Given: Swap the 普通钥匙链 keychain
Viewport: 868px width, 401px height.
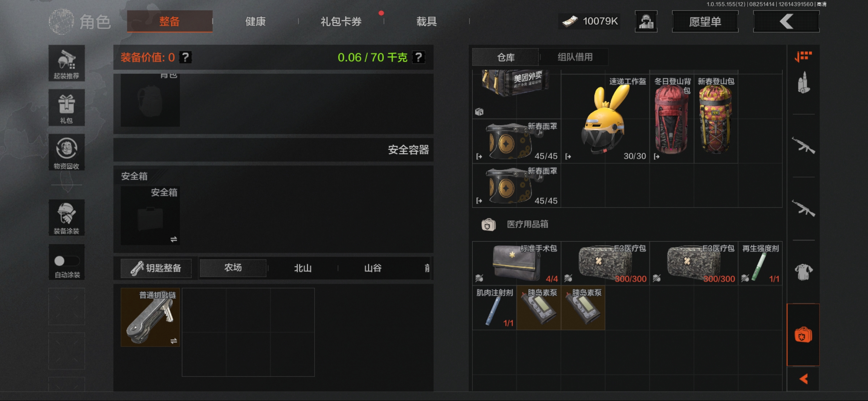Looking at the screenshot, I should pos(173,341).
